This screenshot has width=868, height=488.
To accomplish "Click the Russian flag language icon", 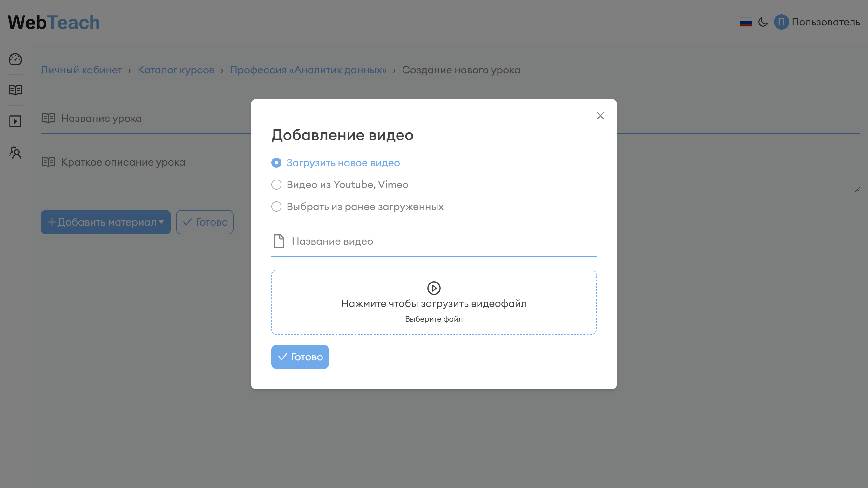I will coord(746,22).
